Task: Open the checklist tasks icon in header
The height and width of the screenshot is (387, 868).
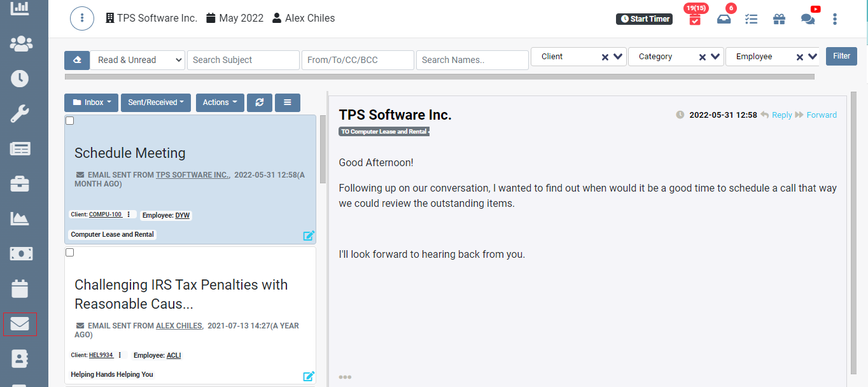Action: [x=752, y=19]
